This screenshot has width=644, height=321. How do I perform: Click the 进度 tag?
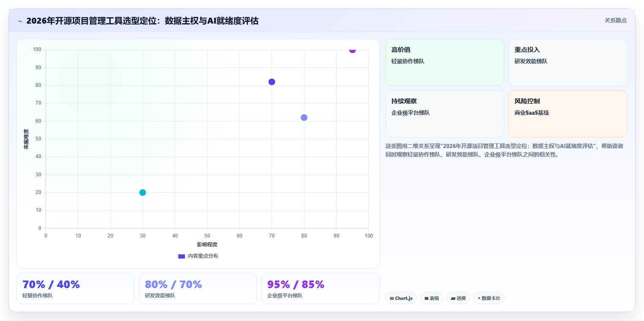(458, 298)
